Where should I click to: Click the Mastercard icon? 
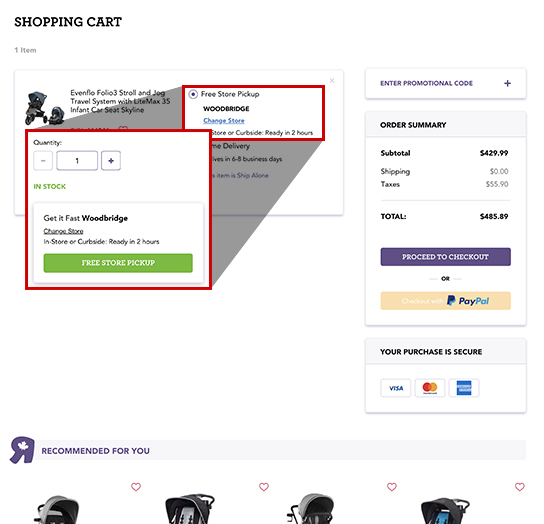click(430, 388)
